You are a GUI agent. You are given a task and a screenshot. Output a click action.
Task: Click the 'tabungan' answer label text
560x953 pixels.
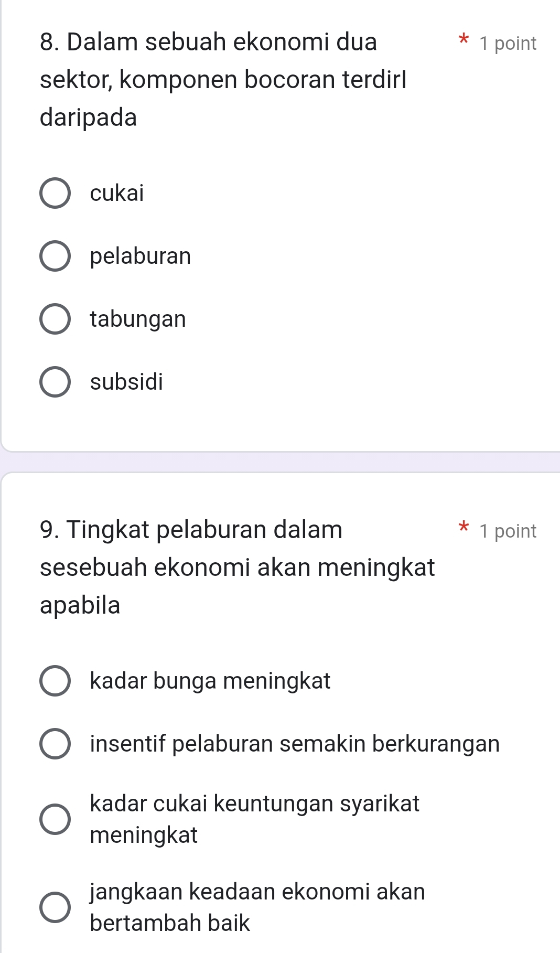(x=138, y=319)
